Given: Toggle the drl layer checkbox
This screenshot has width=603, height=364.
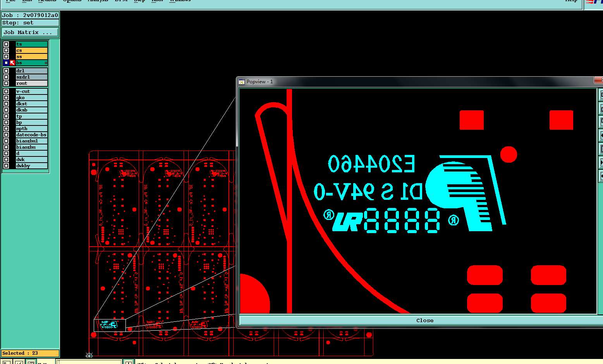Looking at the screenshot, I should pyautogui.click(x=6, y=71).
